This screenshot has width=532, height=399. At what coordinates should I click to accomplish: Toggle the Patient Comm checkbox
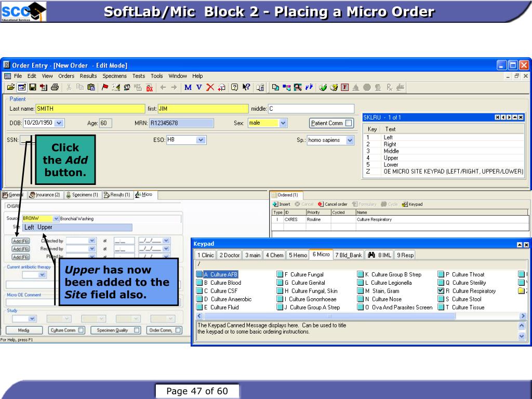[x=349, y=123]
